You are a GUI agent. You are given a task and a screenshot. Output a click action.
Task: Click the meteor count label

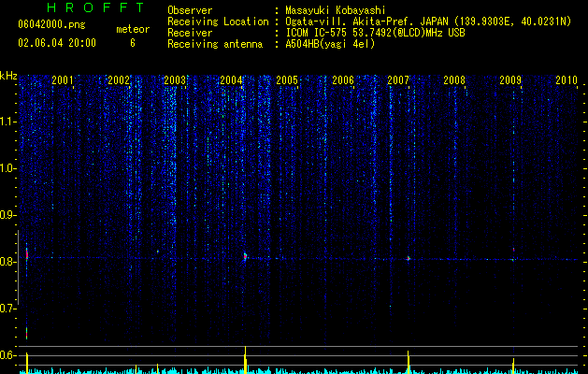133,29
